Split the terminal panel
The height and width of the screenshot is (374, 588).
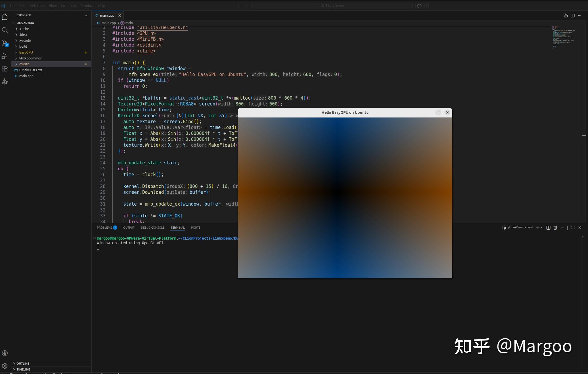tap(548, 228)
